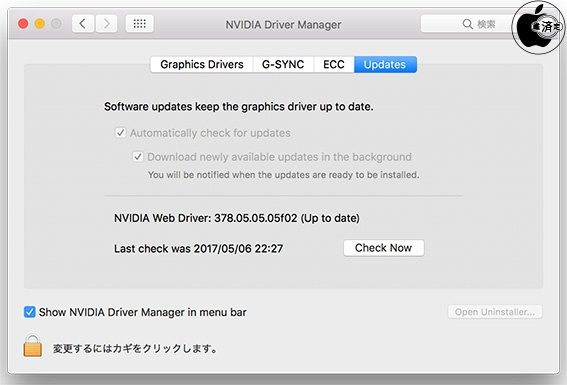Viewport: 567px width, 385px height.
Task: Open the G-SYNC tab
Action: click(283, 65)
